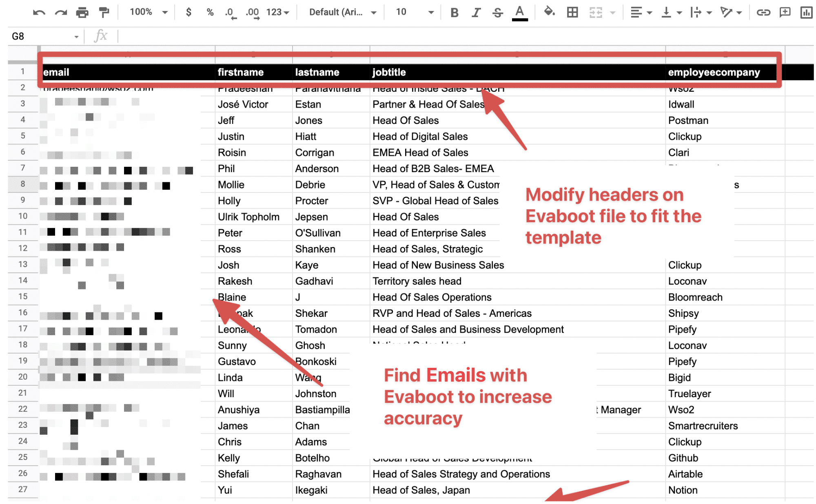Click cell RVP and Head of Sales - Americas
Screen dimensions: 816x504
[x=518, y=313]
